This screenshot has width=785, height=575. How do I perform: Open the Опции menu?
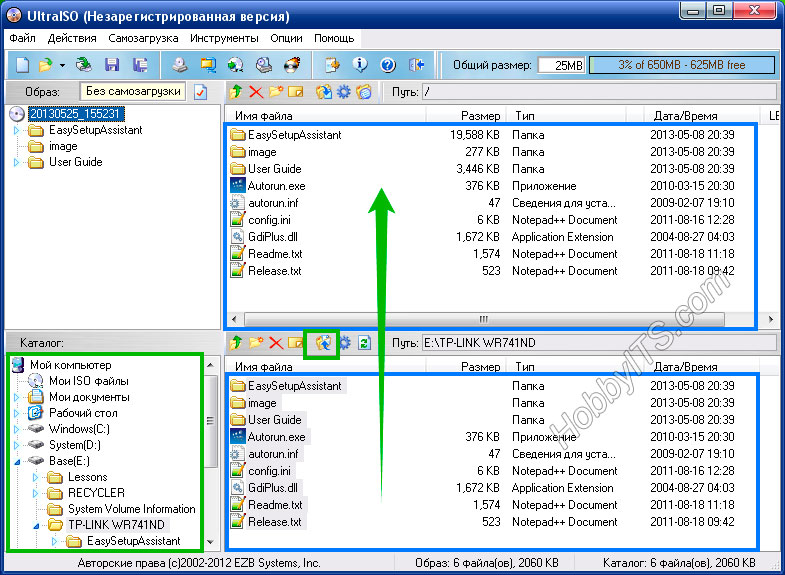286,38
